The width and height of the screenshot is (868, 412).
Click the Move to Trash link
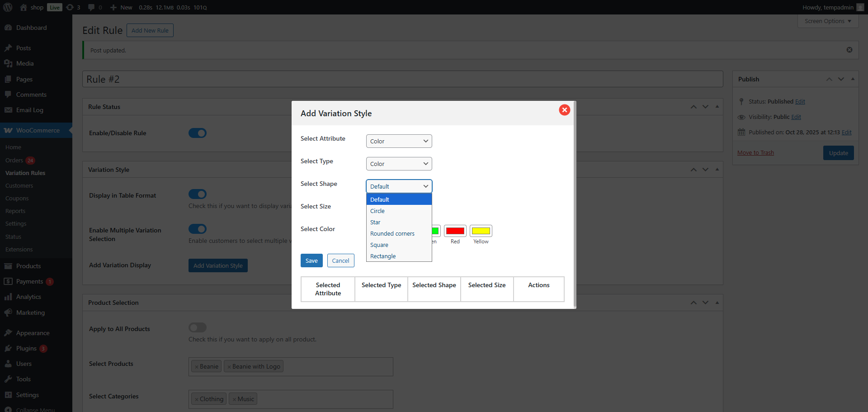point(755,153)
